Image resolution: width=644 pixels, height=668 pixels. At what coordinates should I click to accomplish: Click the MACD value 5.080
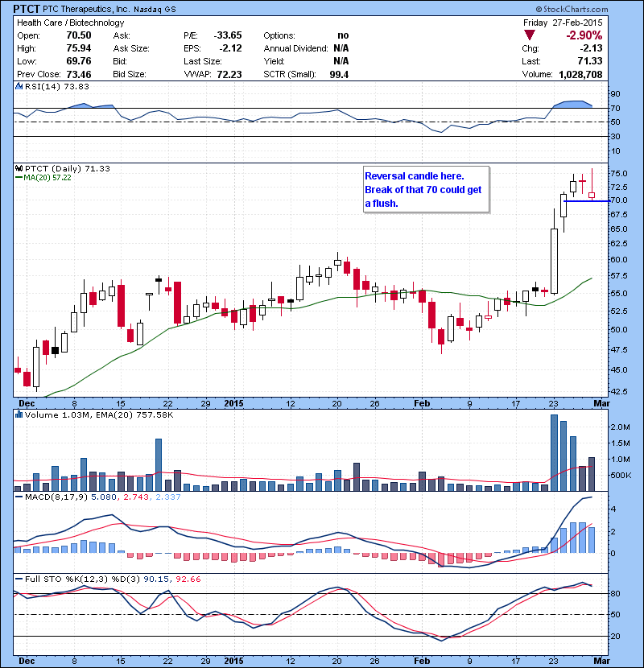[104, 497]
